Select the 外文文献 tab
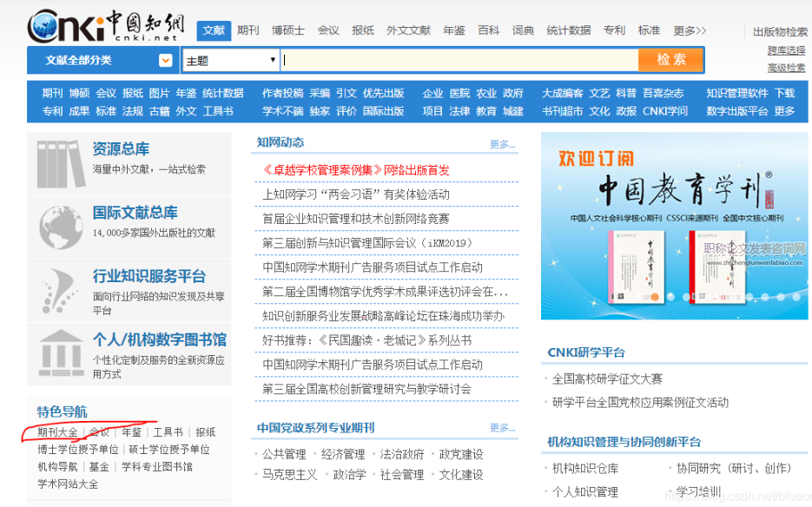 [408, 30]
